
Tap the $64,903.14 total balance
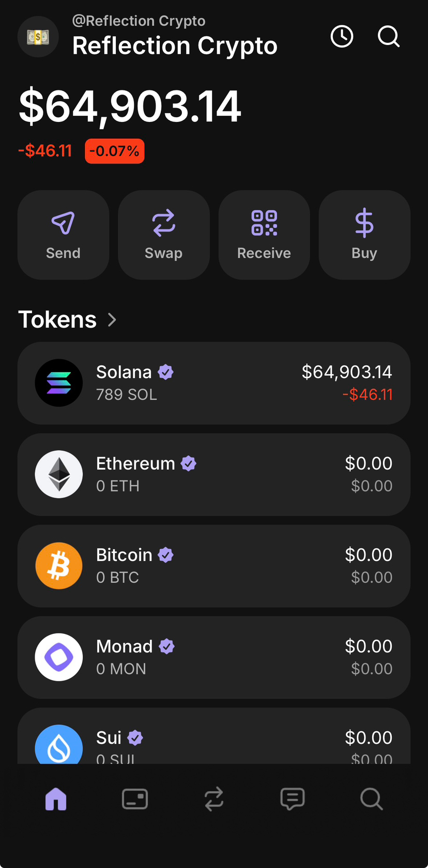pyautogui.click(x=130, y=107)
